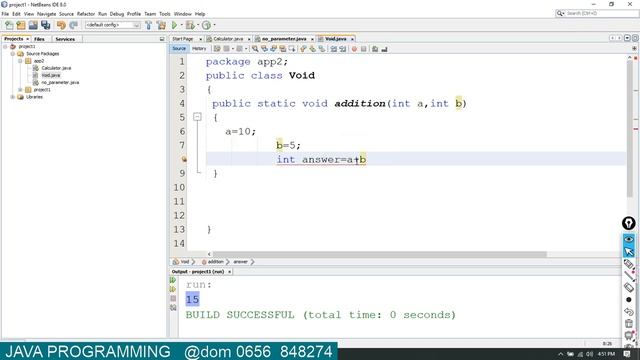640x360 pixels.
Task: Select the annotation cursor arrow tool
Action: pos(629,252)
